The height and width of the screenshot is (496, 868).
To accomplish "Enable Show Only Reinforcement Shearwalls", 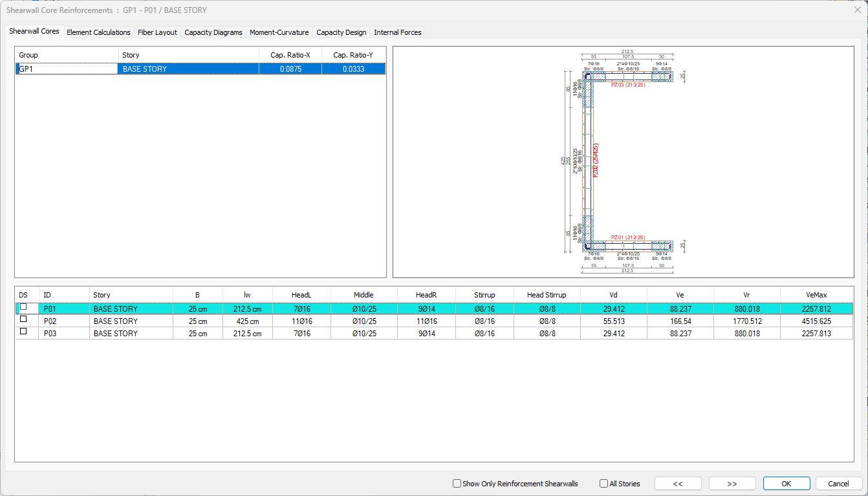I will (x=457, y=484).
